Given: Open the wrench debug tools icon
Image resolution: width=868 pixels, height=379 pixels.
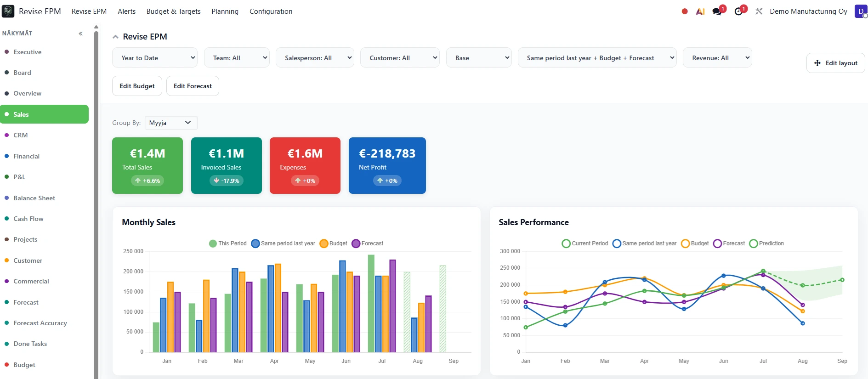Looking at the screenshot, I should pos(759,11).
